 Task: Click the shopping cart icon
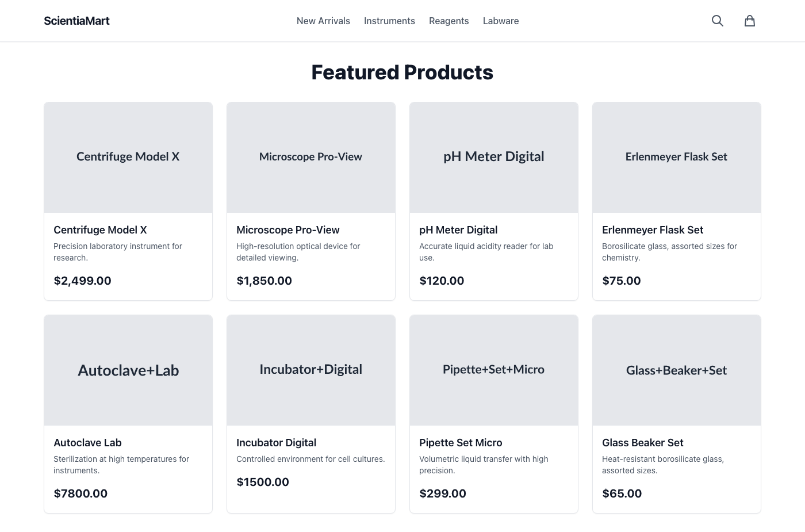[x=749, y=20]
